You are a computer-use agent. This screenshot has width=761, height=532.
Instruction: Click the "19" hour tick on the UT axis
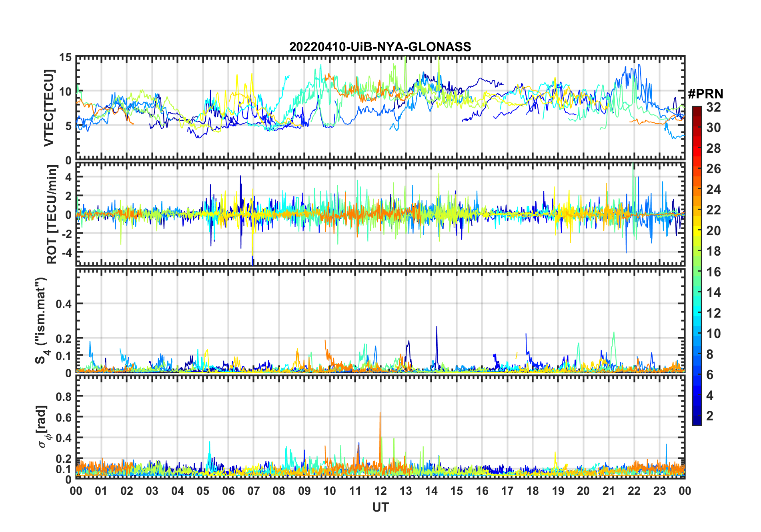point(558,491)
